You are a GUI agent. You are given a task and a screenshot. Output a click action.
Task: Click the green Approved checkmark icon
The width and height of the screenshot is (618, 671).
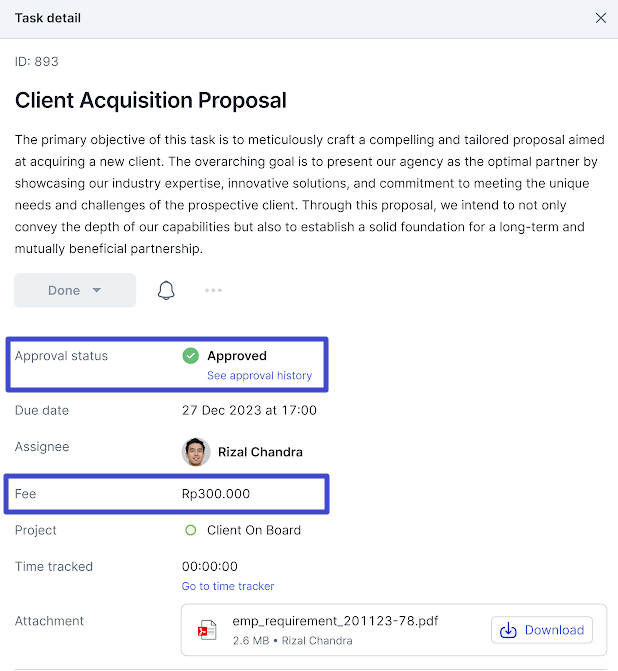coord(190,356)
